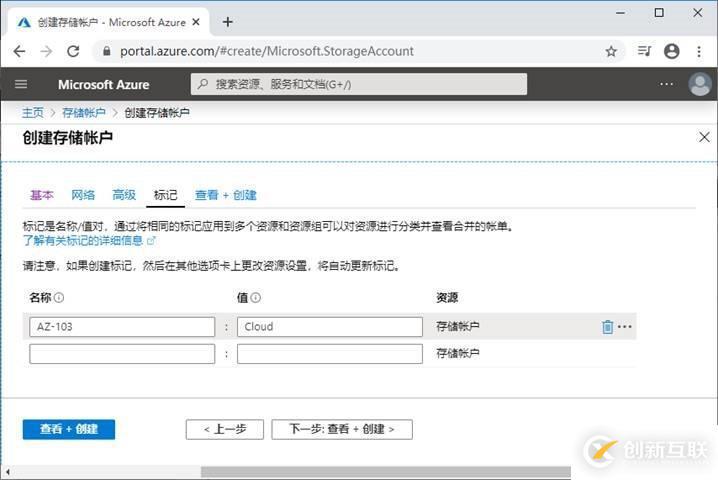Show info tooltip next to 值
718x480 pixels.
pyautogui.click(x=256, y=298)
